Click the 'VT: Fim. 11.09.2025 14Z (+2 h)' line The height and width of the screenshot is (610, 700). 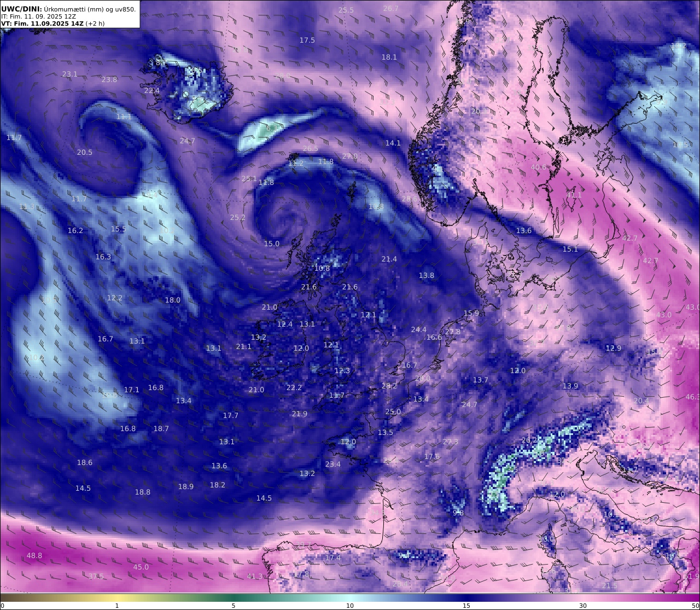(x=53, y=24)
